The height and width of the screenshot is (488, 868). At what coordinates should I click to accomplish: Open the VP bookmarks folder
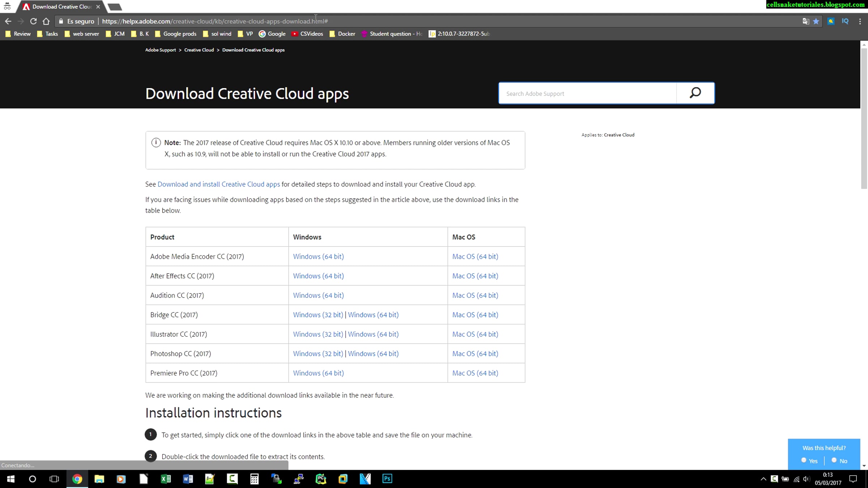(x=245, y=34)
